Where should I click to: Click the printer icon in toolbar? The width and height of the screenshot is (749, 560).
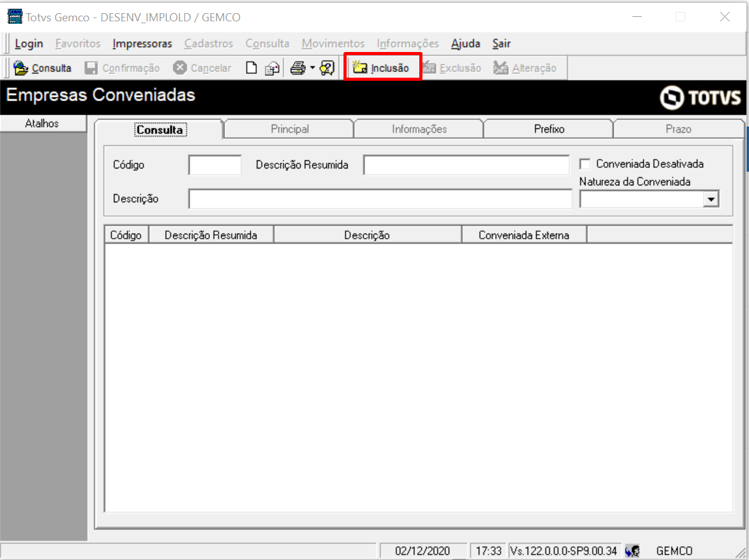click(298, 68)
